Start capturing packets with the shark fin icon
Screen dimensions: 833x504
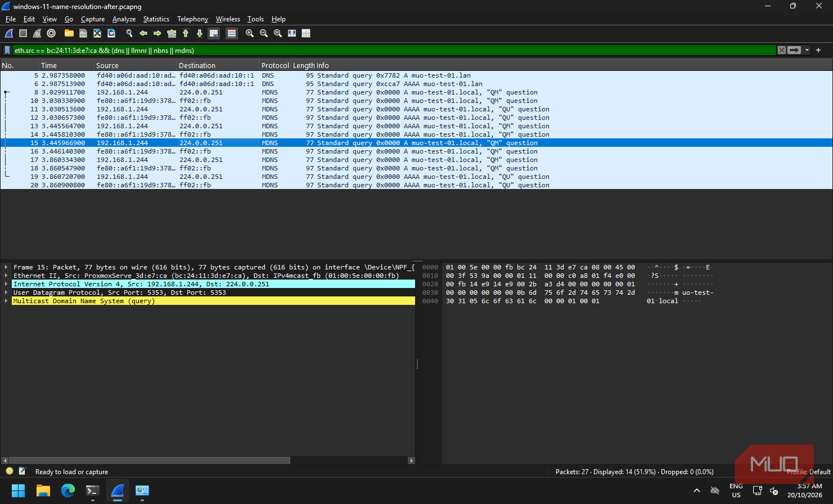9,33
